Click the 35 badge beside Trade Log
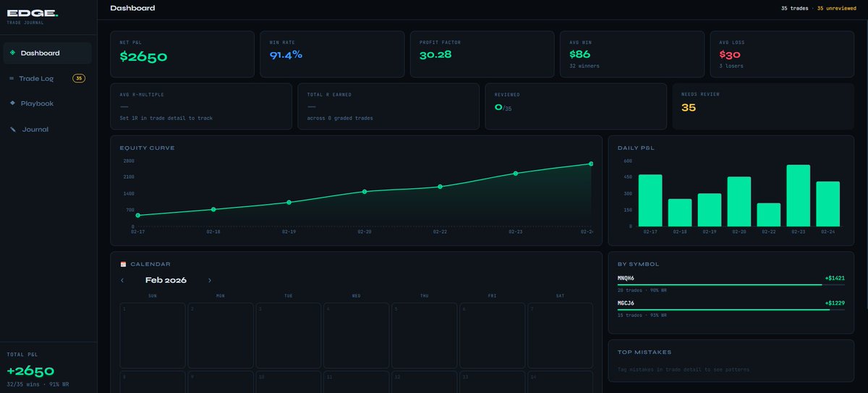This screenshot has width=868, height=393. tap(79, 78)
